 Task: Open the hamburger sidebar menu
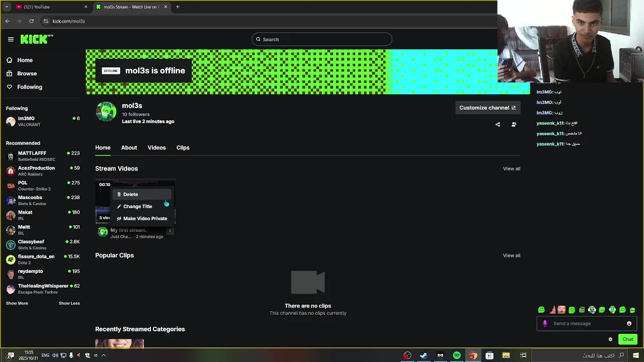click(x=11, y=39)
